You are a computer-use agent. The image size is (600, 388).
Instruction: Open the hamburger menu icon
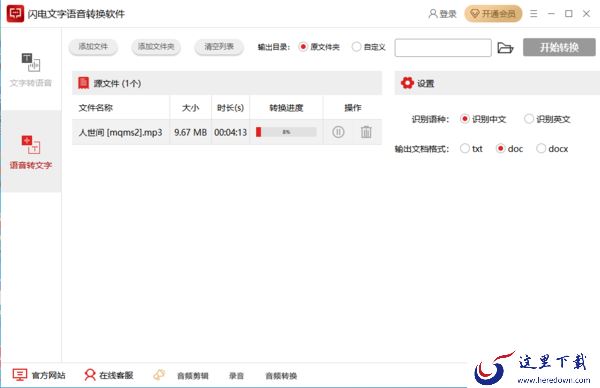pyautogui.click(x=533, y=14)
